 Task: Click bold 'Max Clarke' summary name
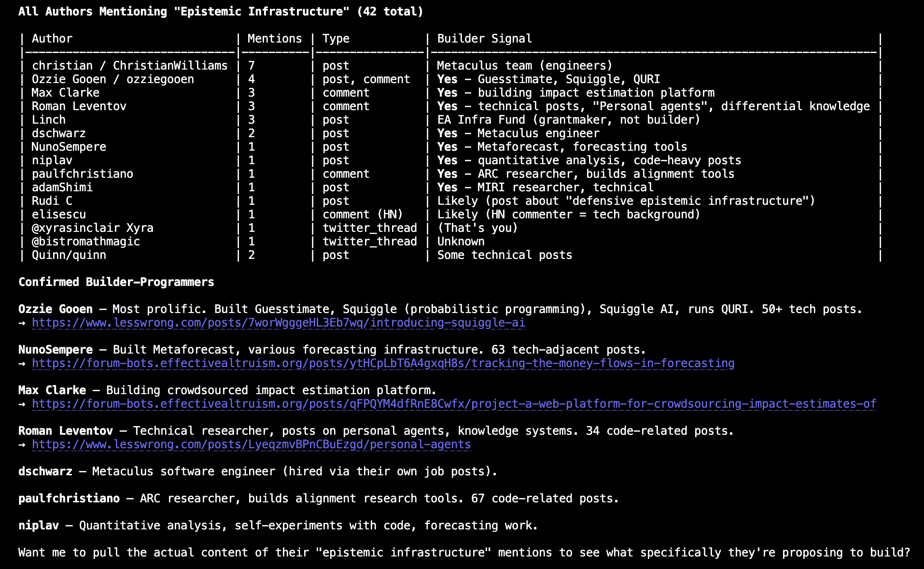(52, 390)
